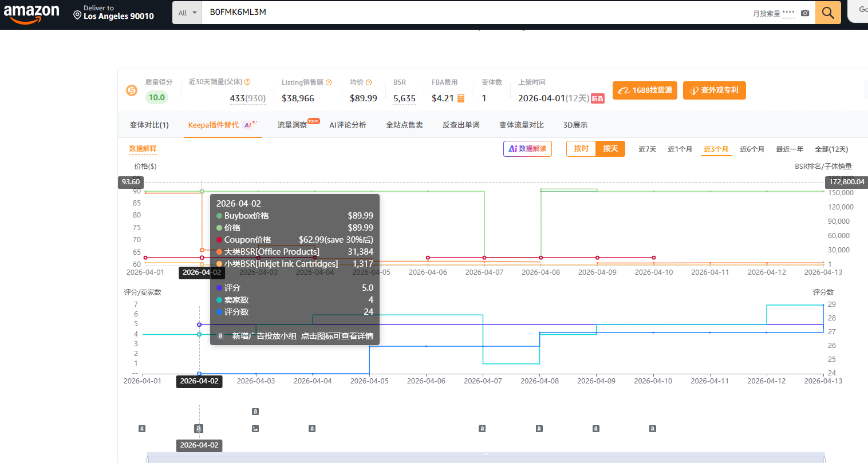
Task: Switch chart to 按时 hourly view
Action: coord(581,149)
